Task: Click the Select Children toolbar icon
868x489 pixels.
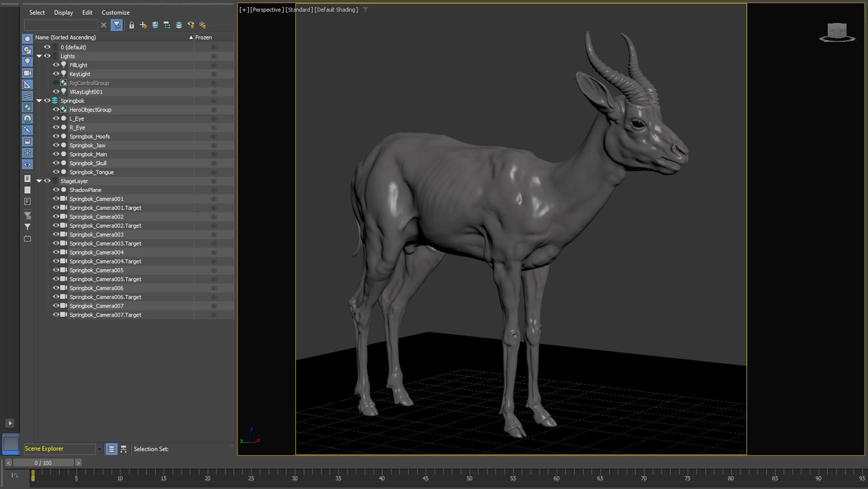Action: click(167, 25)
